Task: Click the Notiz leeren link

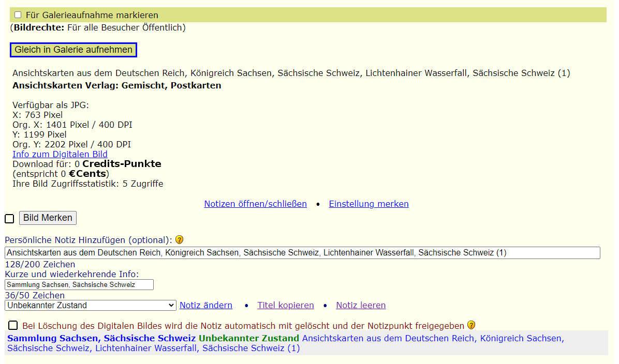Action: click(x=361, y=305)
